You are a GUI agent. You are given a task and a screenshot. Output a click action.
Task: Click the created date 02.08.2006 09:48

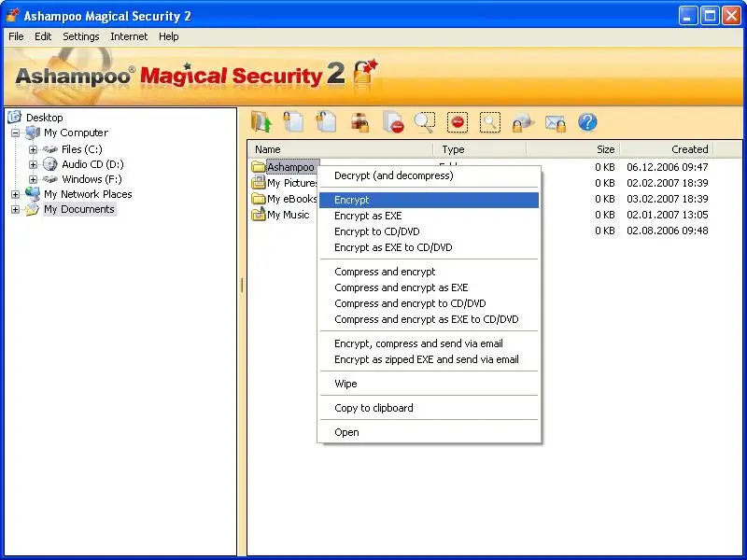(x=668, y=231)
